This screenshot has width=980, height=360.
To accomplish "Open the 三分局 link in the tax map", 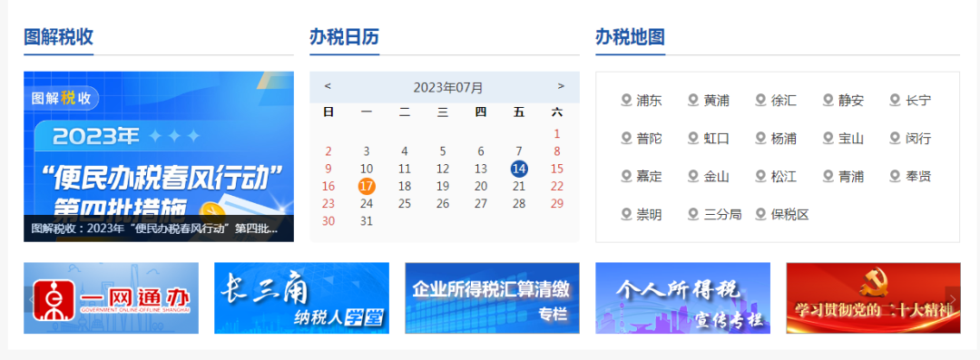I will click(x=722, y=214).
